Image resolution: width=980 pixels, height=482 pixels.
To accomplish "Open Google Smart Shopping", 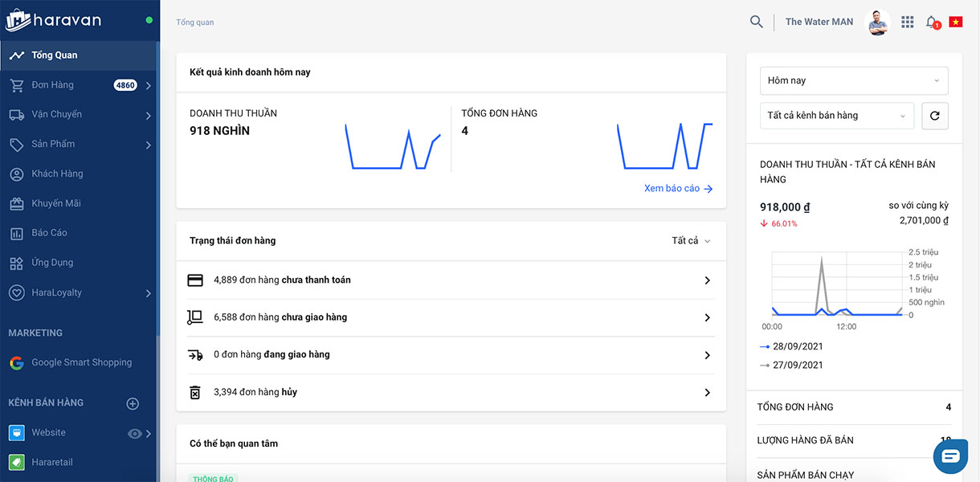I will pos(81,362).
